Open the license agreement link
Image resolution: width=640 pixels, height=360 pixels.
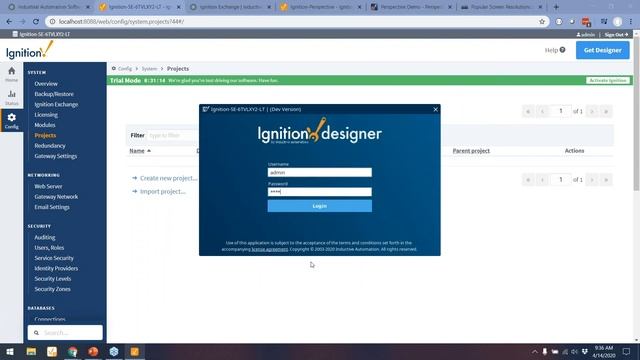(x=269, y=249)
